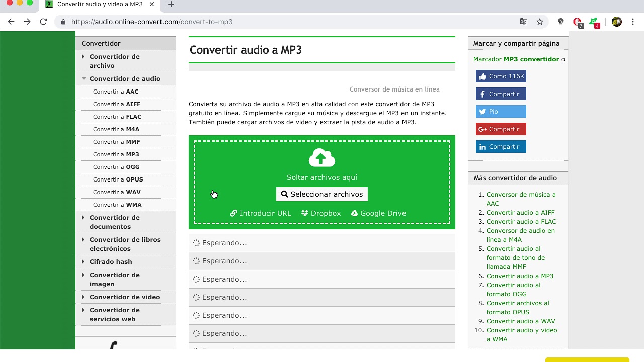Collapse Convertidor de audio section

click(x=126, y=79)
